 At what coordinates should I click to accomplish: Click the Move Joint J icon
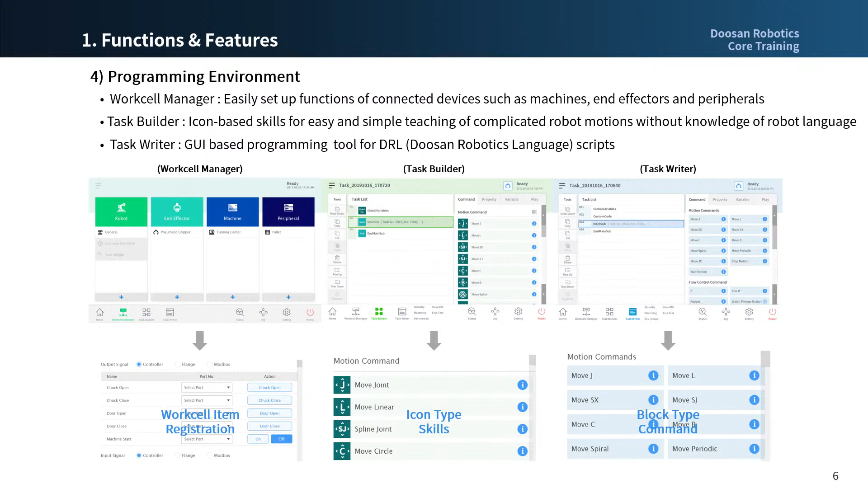(x=342, y=385)
